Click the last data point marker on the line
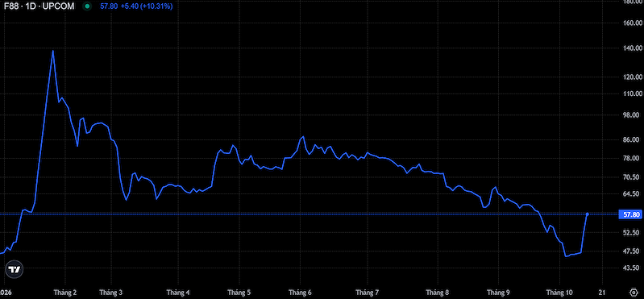 pos(588,214)
